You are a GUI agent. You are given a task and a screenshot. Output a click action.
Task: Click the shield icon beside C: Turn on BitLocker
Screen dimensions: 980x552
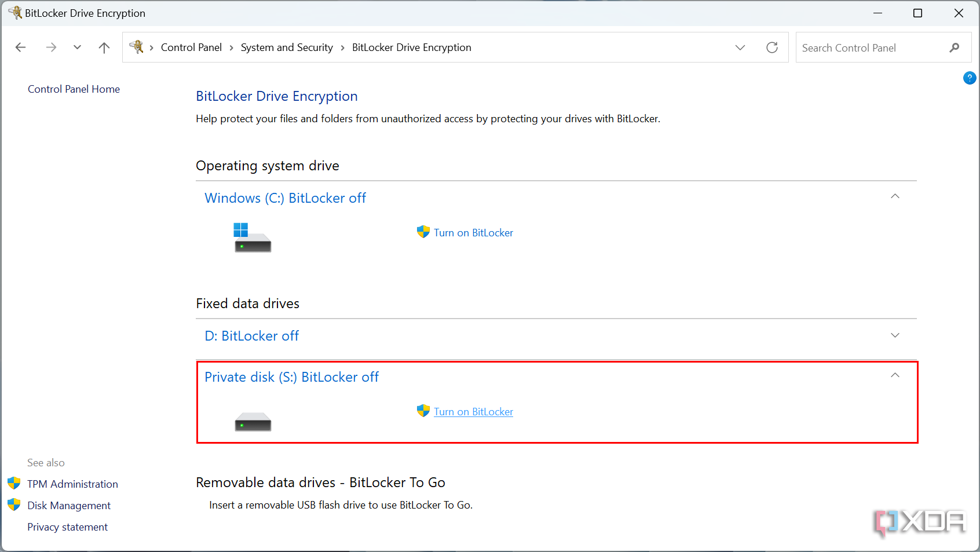click(x=423, y=232)
